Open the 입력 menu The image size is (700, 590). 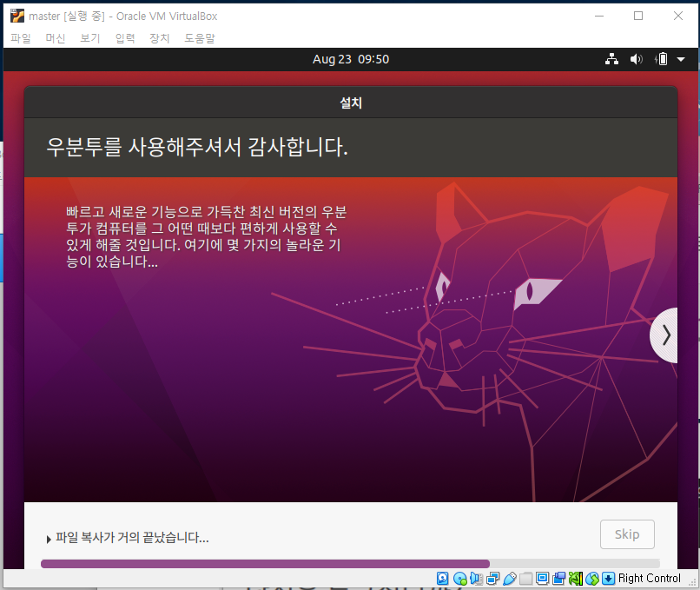[125, 38]
